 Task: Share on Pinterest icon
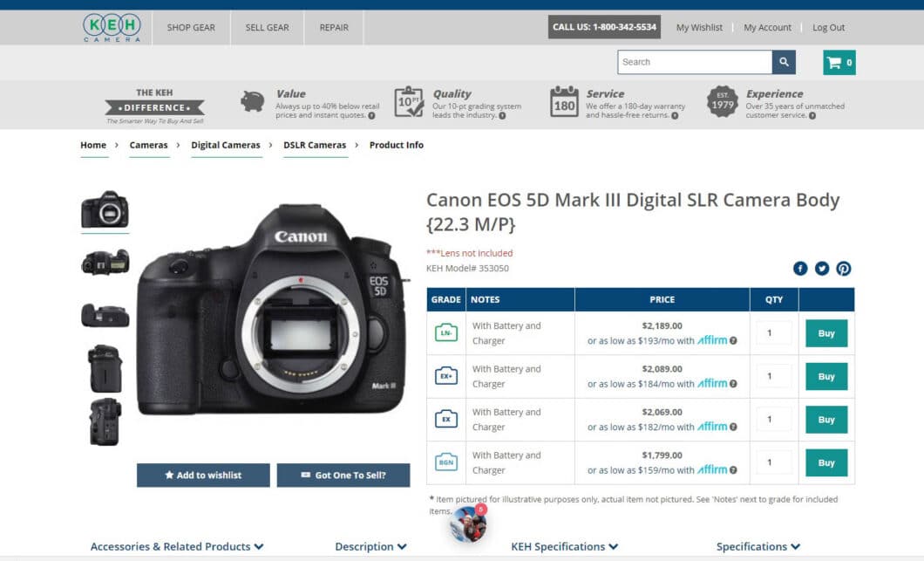844,269
